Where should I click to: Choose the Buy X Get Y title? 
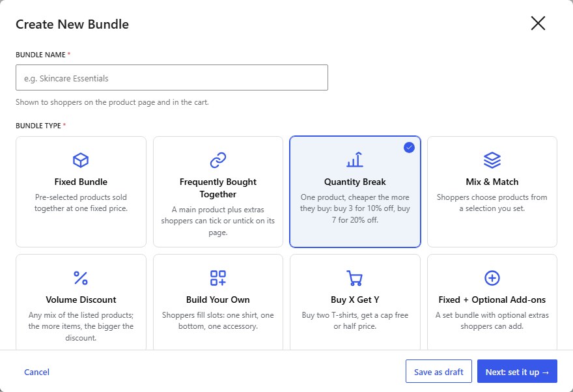coord(355,300)
